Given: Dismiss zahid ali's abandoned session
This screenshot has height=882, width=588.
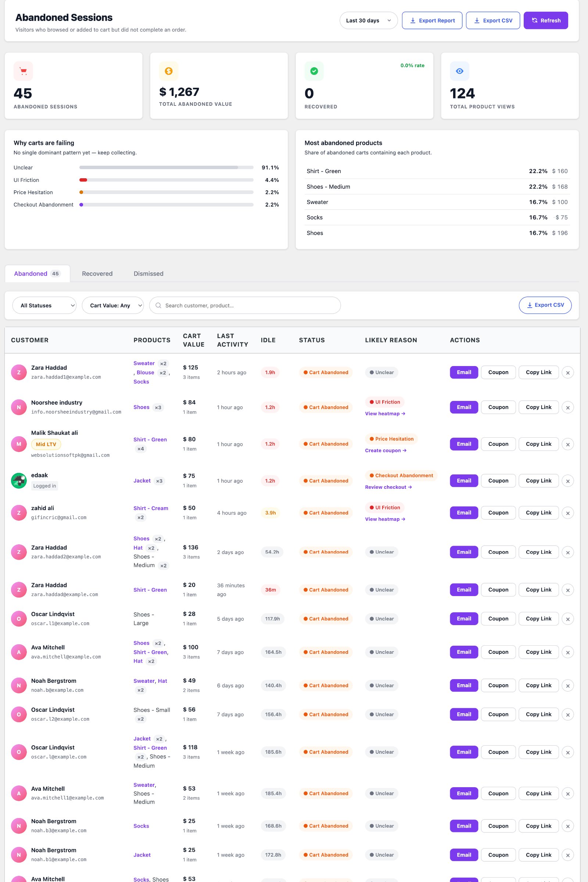Looking at the screenshot, I should (568, 513).
